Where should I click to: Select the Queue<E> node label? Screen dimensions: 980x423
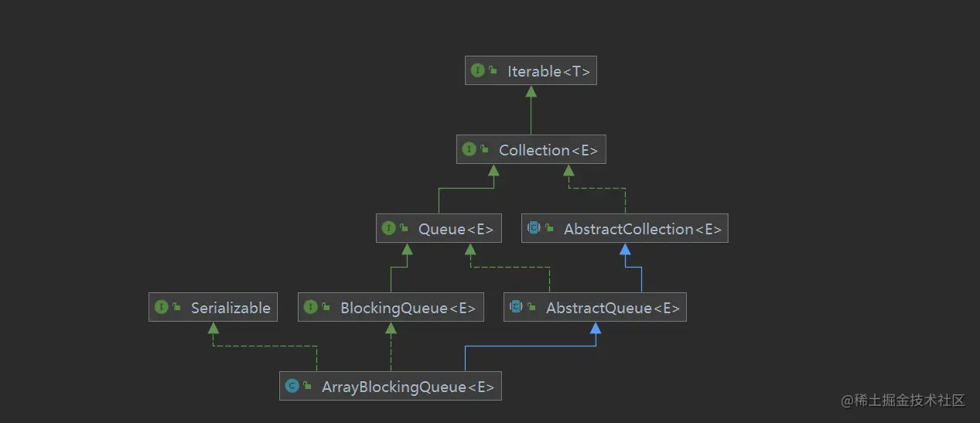point(455,229)
